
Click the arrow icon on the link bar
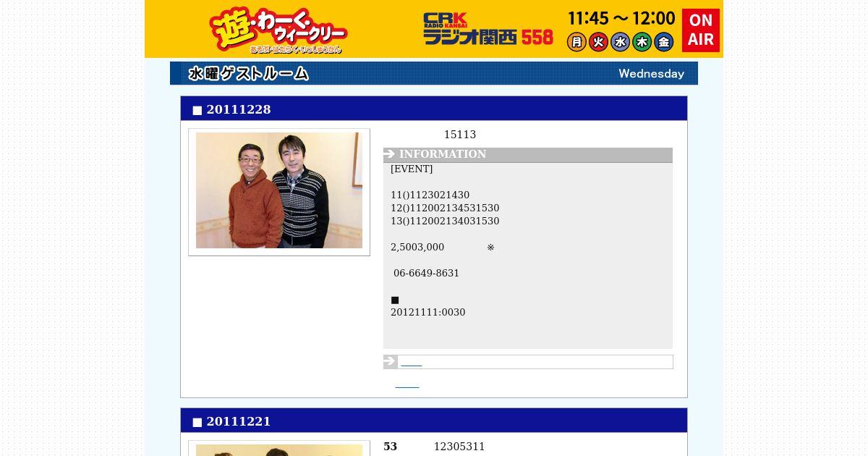[390, 361]
